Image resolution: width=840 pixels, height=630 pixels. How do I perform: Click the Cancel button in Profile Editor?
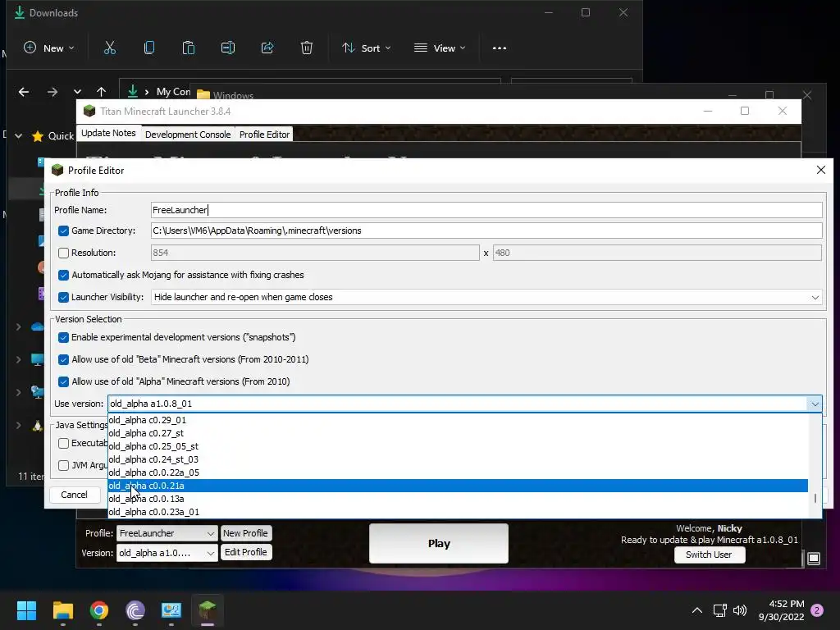[75, 495]
